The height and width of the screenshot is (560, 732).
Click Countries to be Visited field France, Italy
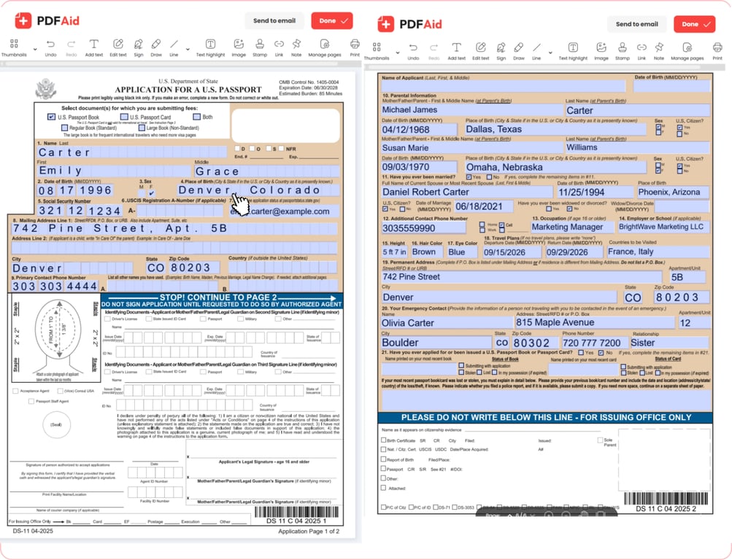coord(658,252)
